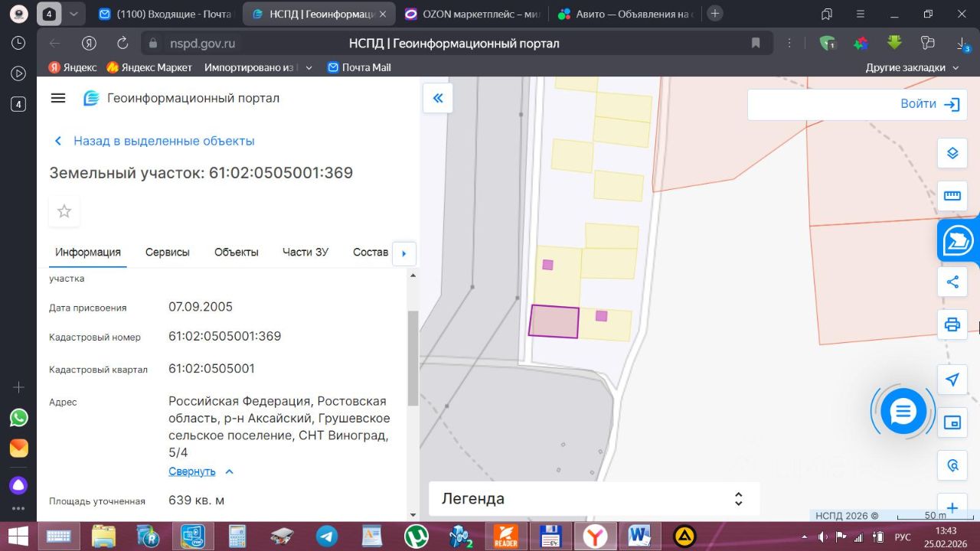Open the Alice assistant in sidebar
This screenshot has width=980, height=551.
tap(18, 484)
